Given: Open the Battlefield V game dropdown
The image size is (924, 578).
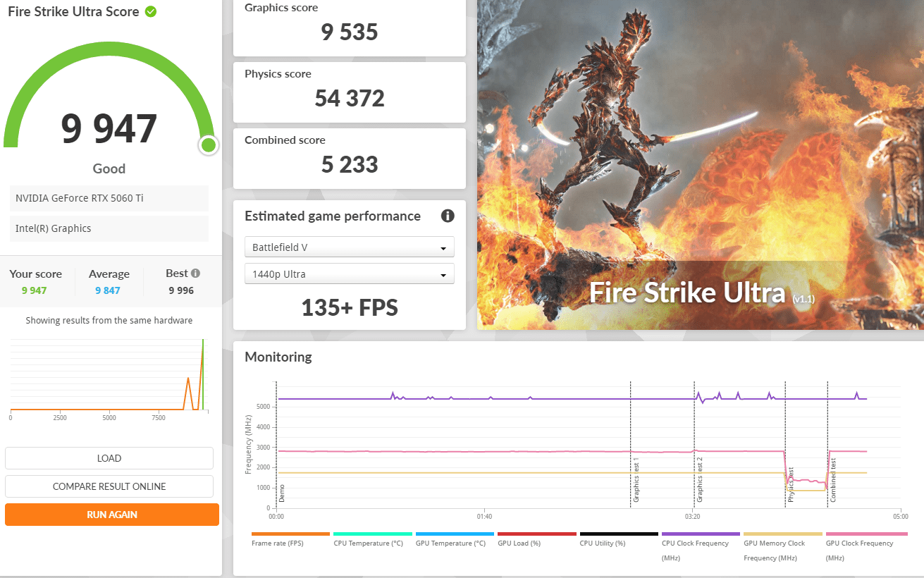Looking at the screenshot, I should click(x=349, y=247).
